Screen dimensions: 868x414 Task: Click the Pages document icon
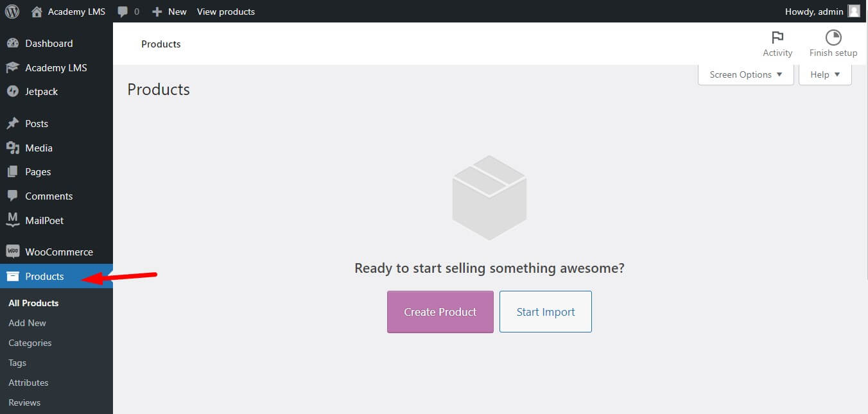click(x=12, y=172)
